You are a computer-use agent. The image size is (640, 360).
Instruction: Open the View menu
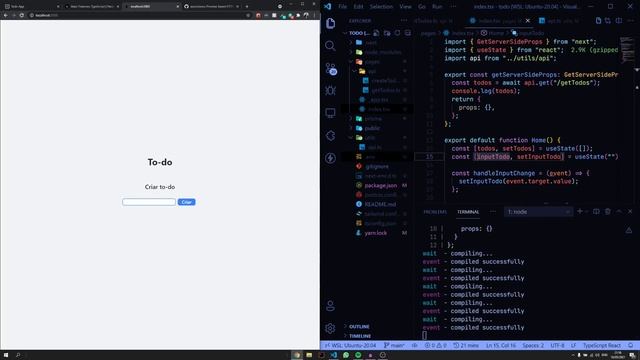pos(405,7)
